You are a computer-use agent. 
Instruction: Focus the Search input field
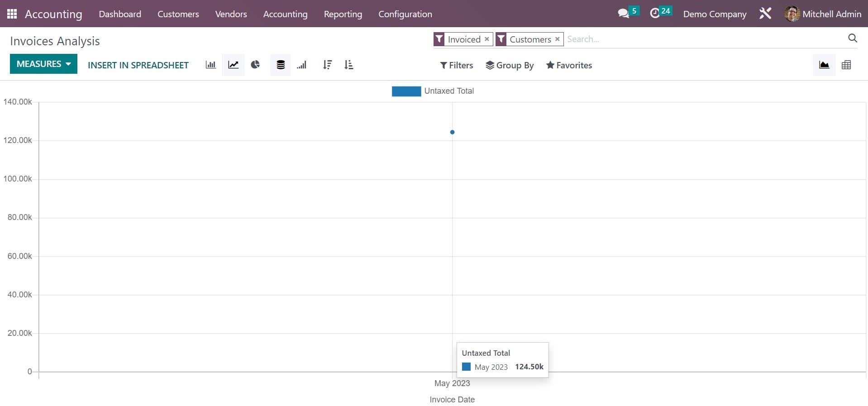706,39
